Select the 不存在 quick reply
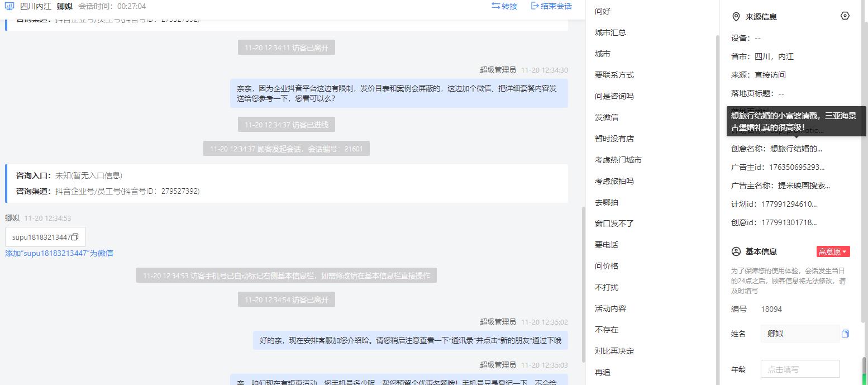Screen dimensions: 868x385 click(607, 330)
